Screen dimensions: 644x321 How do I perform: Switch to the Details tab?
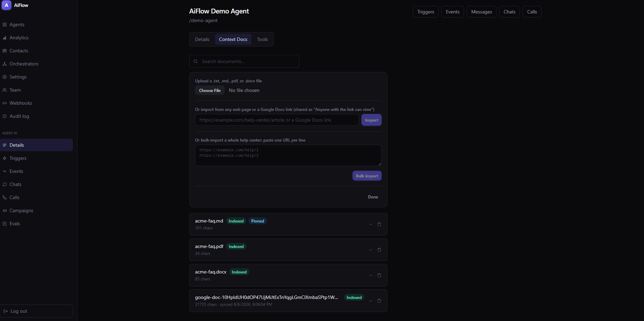coord(202,39)
